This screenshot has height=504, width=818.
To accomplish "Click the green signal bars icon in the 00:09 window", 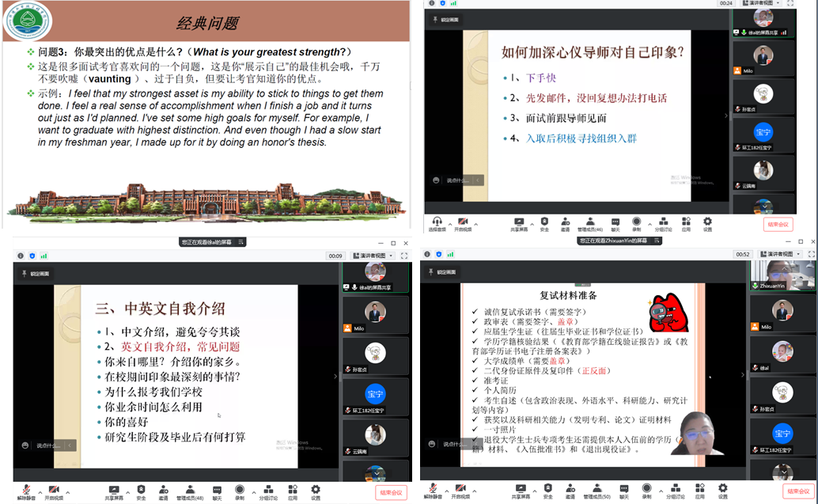I will (44, 256).
